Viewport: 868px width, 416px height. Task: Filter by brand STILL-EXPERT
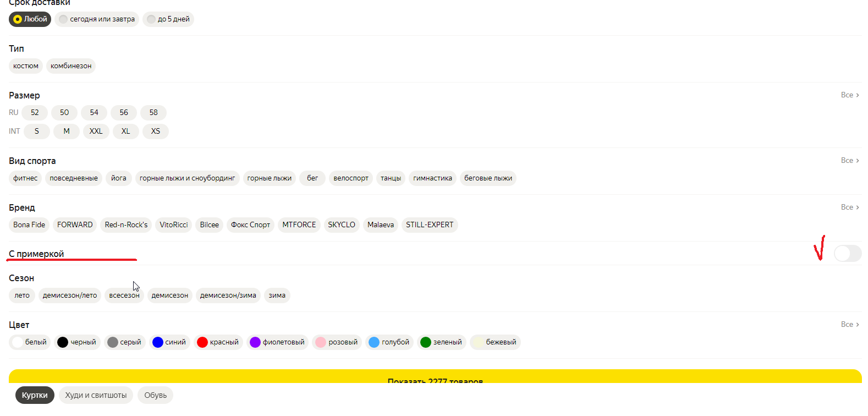(x=430, y=225)
